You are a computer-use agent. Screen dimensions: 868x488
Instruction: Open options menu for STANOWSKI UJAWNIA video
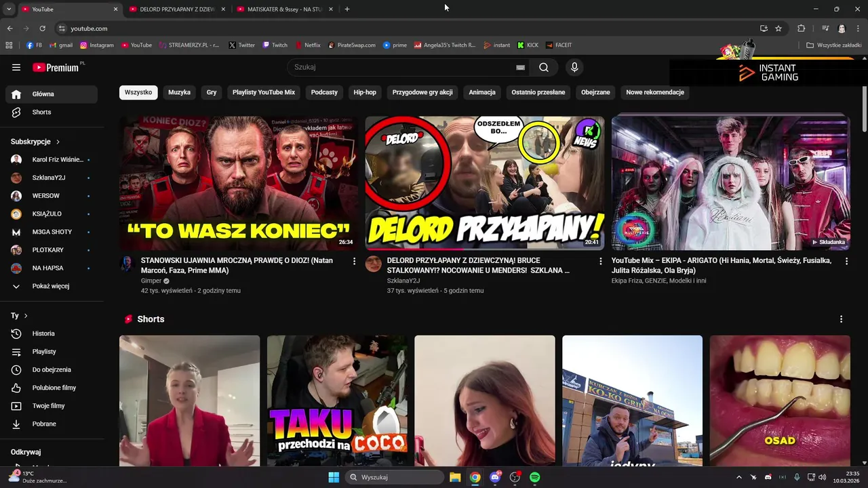pyautogui.click(x=354, y=261)
